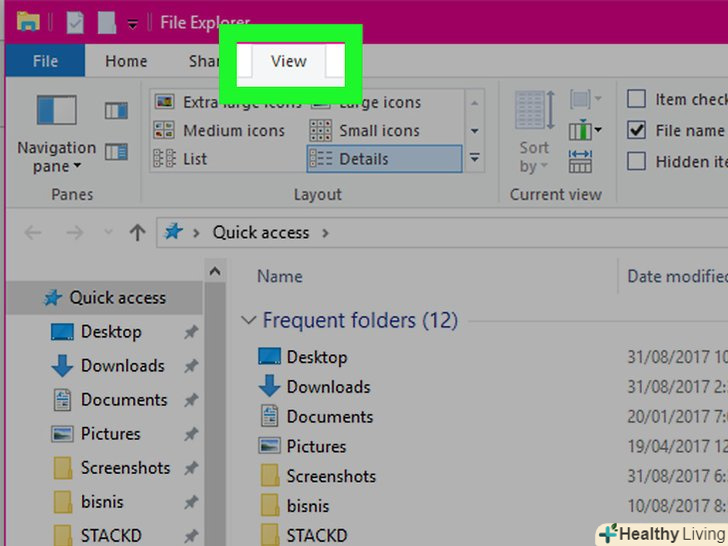
Task: Click pin icon next to sidebar Desktop
Action: [x=191, y=332]
